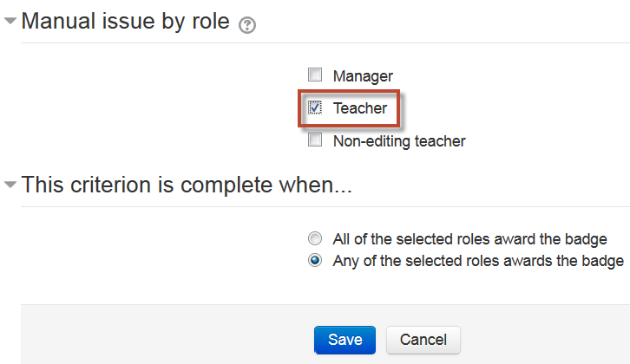Click the 'This criterion is complete when...' heading
The width and height of the screenshot is (630, 364).
(x=187, y=185)
